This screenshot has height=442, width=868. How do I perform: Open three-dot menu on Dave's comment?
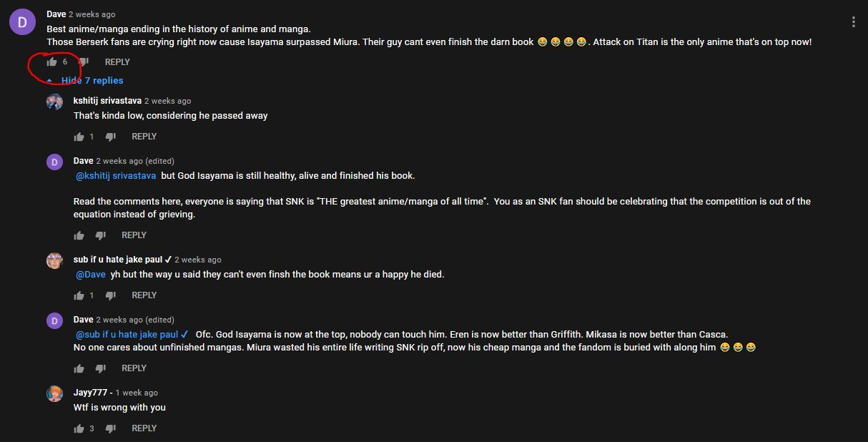coord(853,22)
